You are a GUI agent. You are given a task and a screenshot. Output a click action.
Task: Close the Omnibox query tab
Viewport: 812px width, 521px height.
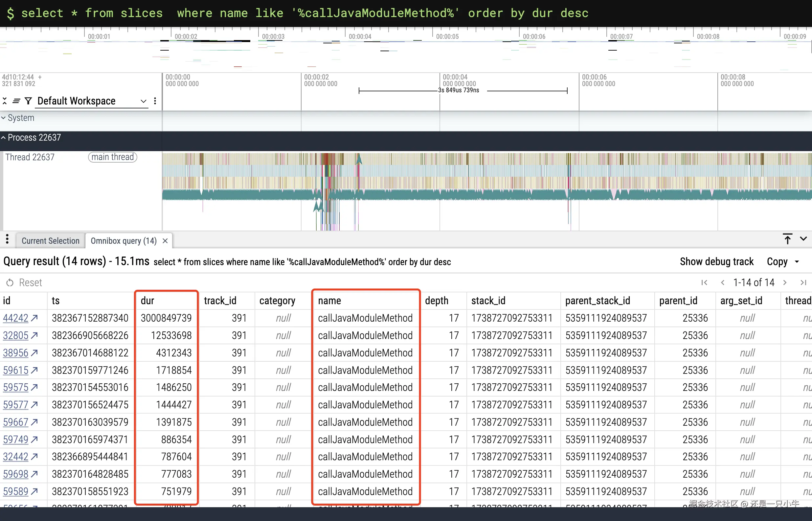[x=165, y=241]
